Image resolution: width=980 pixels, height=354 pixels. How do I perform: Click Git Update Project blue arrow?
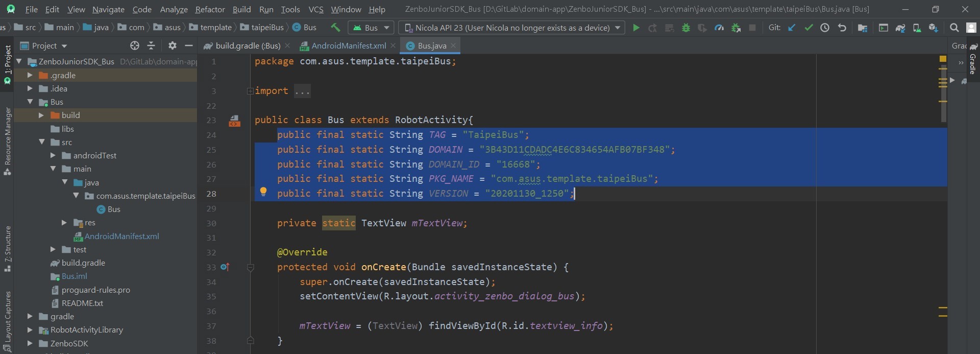click(x=792, y=28)
